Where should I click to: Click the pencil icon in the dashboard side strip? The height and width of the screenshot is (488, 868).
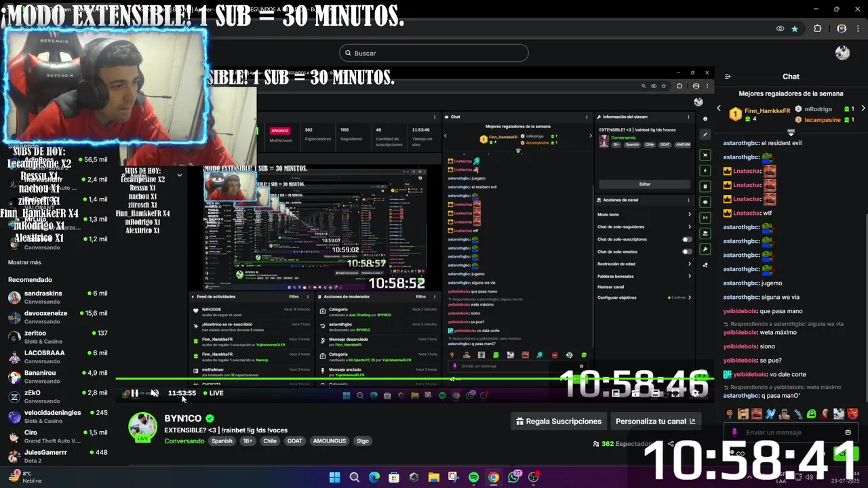(705, 134)
